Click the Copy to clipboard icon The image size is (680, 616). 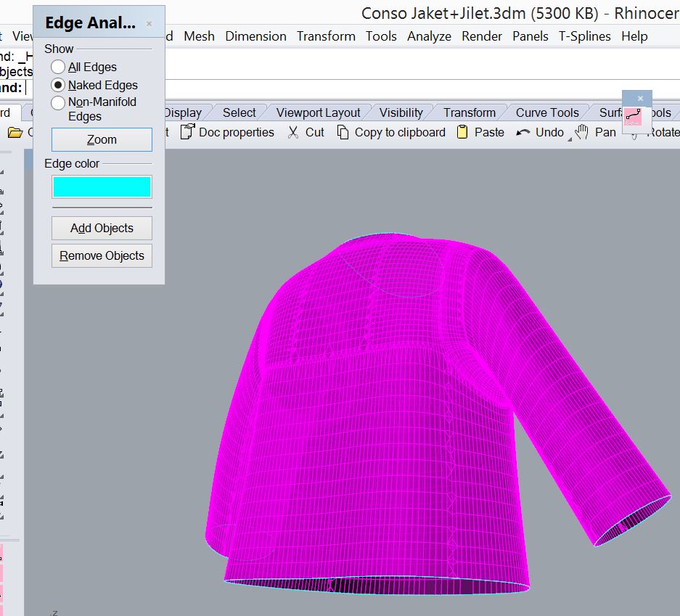(343, 132)
